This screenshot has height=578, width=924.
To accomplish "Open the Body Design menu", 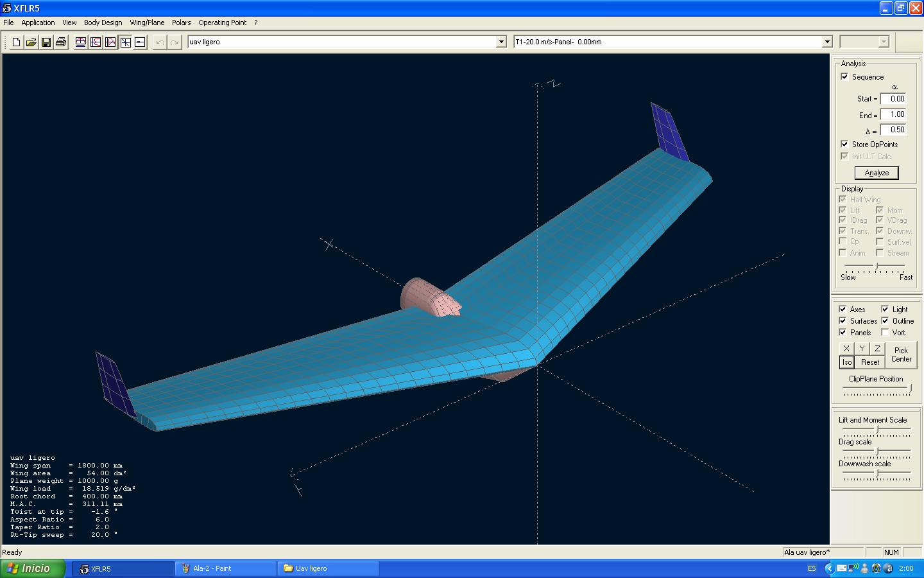I will coord(103,22).
